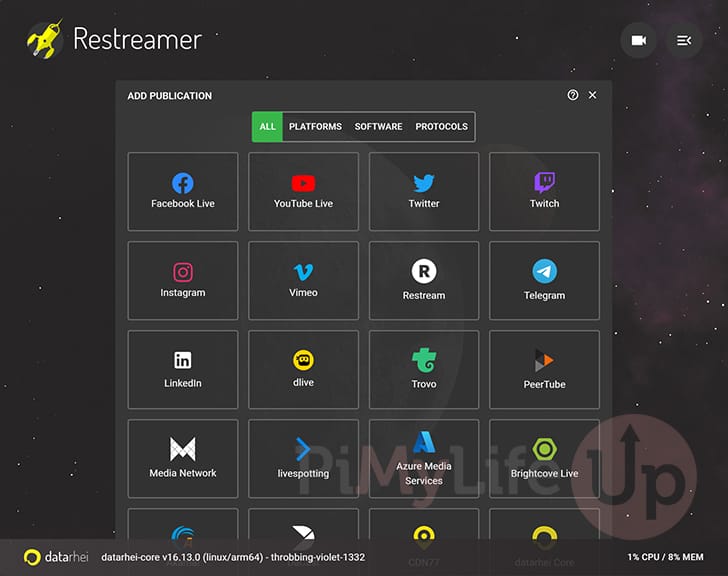
Task: Open the menu list icon in header
Action: (683, 40)
